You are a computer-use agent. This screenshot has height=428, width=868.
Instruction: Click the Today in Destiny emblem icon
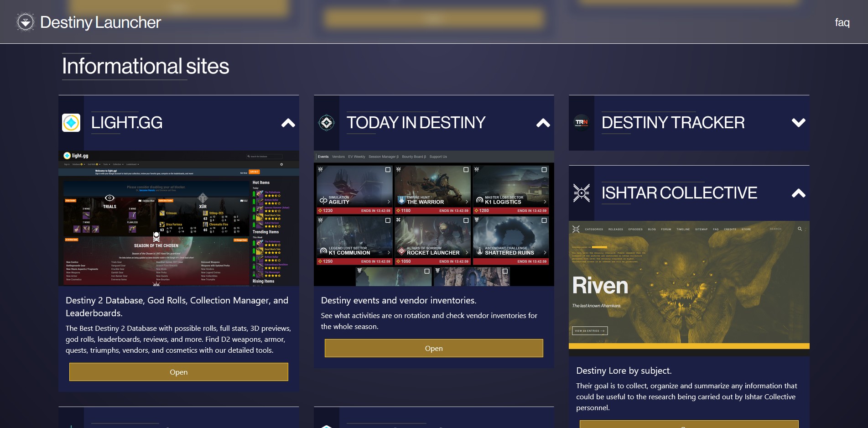pyautogui.click(x=326, y=122)
